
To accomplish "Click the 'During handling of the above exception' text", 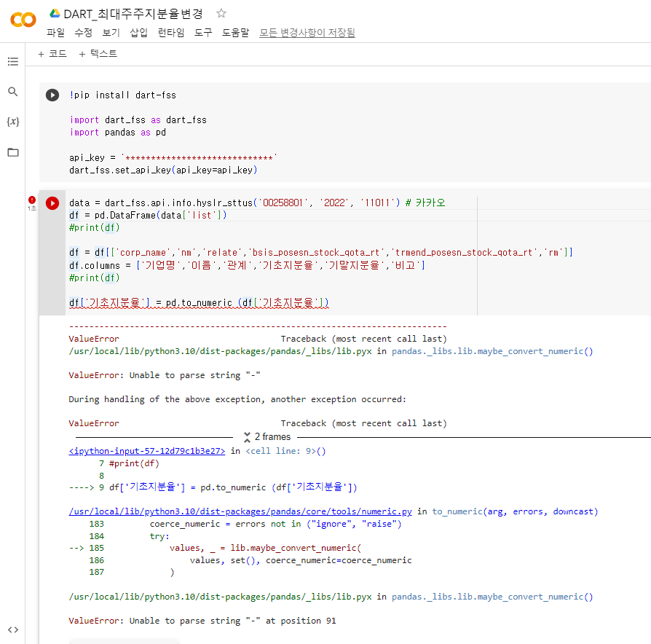I will [x=237, y=399].
